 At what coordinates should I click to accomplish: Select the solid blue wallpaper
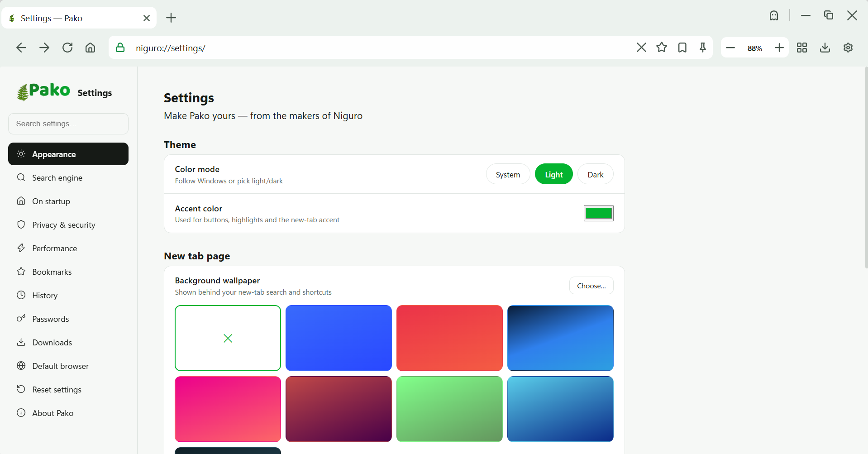[x=339, y=338]
